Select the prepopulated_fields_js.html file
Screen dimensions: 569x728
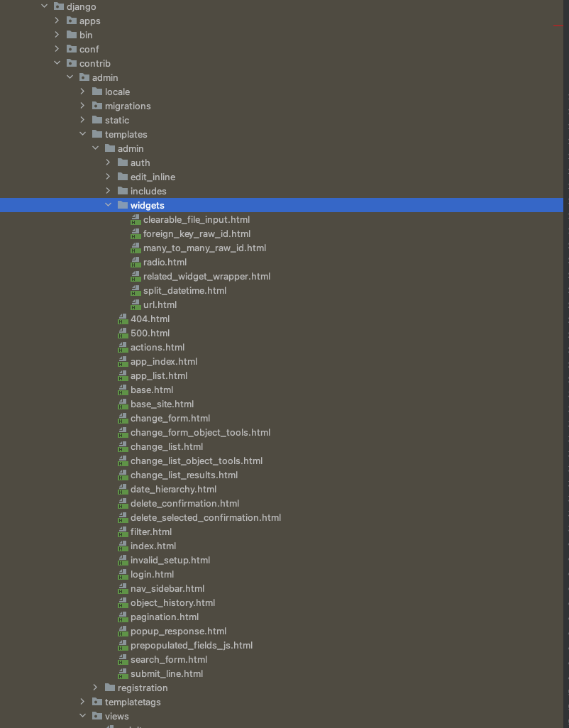coord(192,646)
